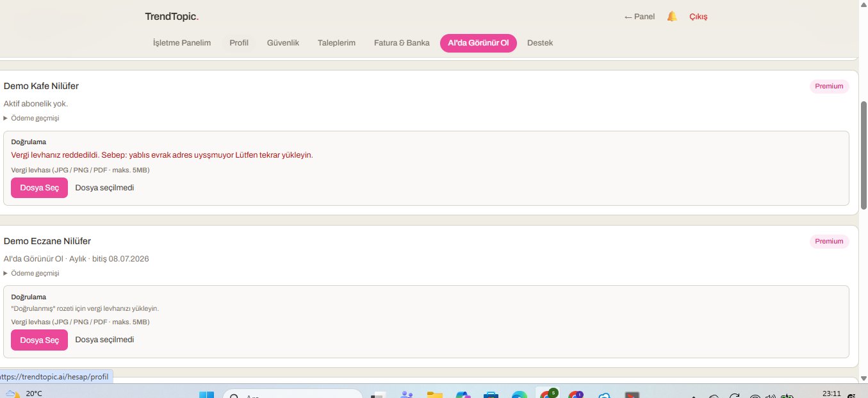Open the Güvenlik tab

point(283,43)
